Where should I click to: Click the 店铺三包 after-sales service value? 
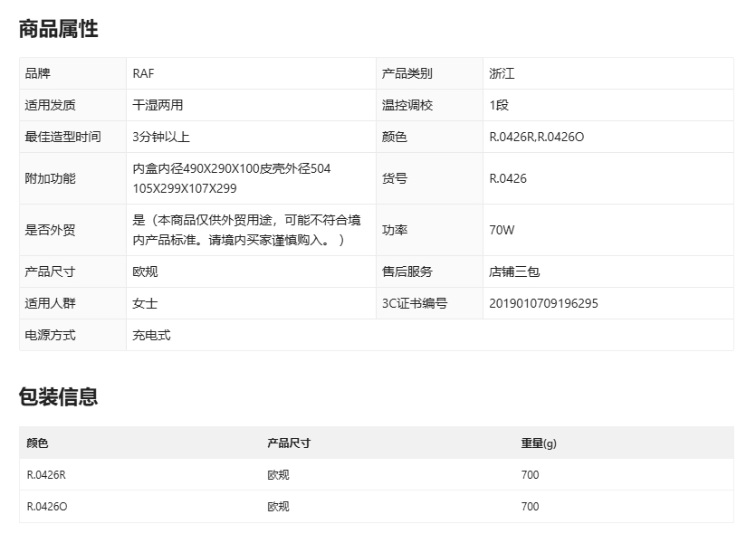click(514, 271)
